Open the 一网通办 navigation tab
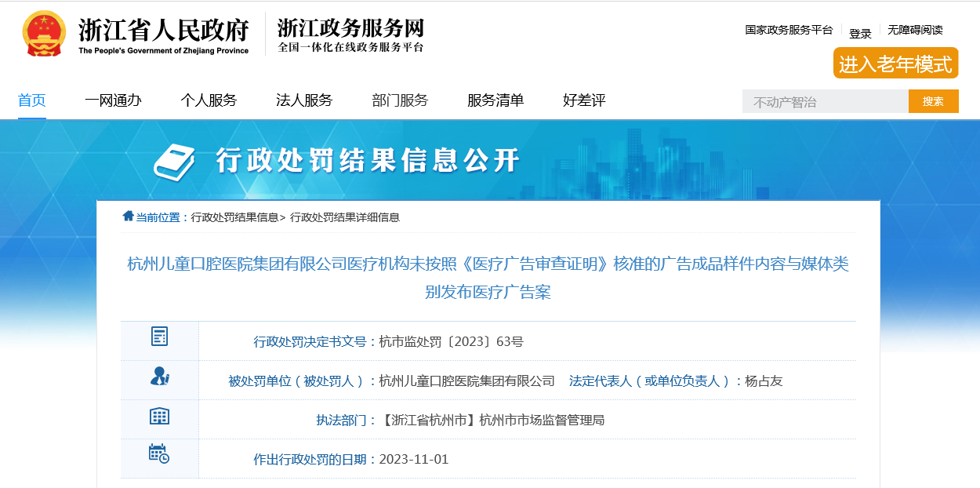980x488 pixels. 113,100
